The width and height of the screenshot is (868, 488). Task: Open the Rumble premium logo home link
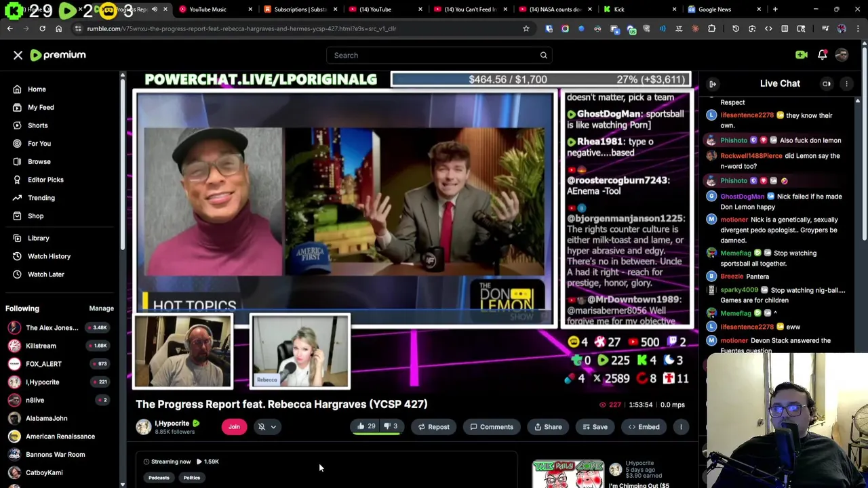(x=58, y=55)
